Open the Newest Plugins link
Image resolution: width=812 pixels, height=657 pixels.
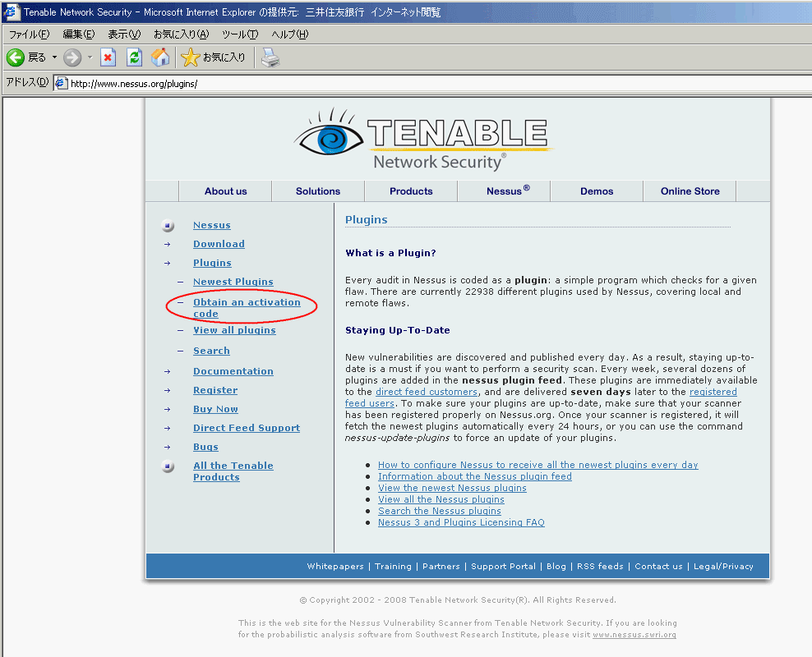point(233,282)
